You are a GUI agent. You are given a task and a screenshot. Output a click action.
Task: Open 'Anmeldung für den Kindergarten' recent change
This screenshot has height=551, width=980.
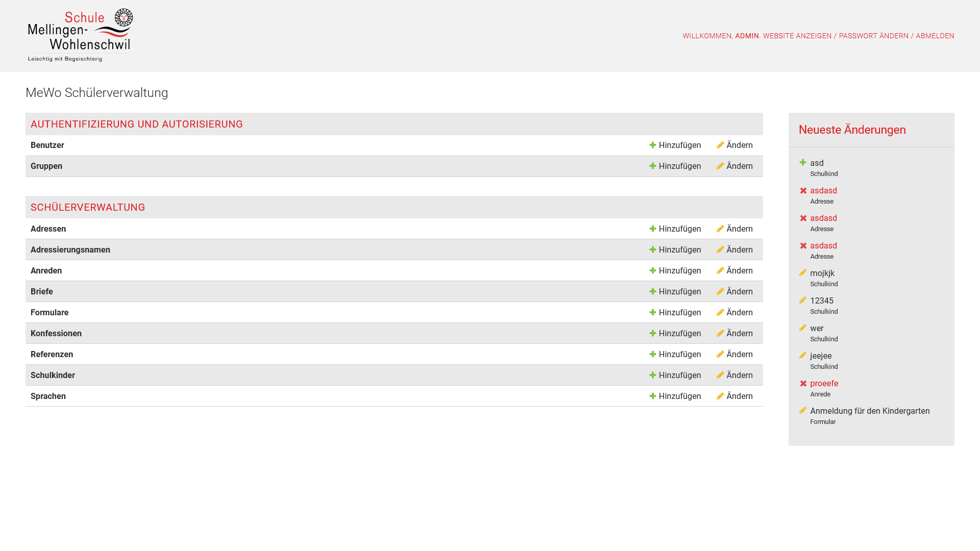870,411
